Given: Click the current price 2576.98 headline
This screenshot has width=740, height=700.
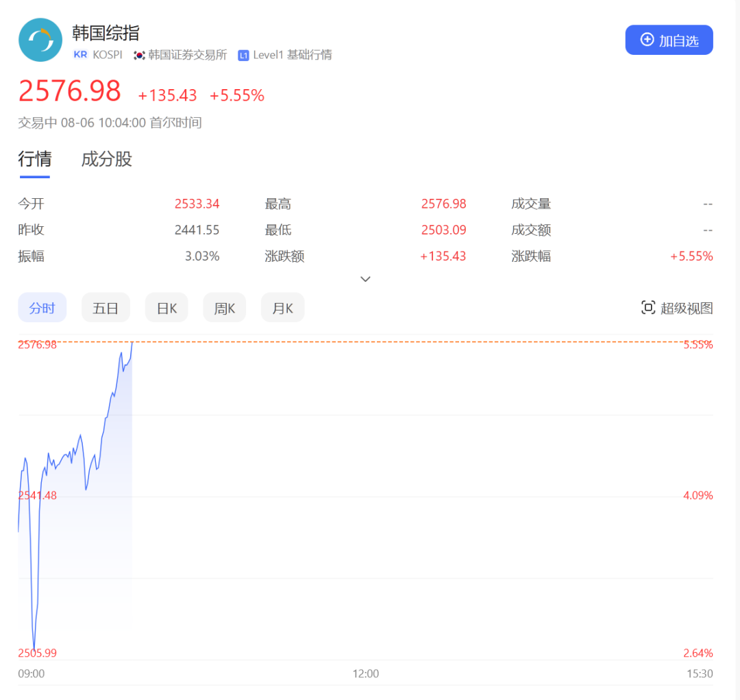Looking at the screenshot, I should tap(70, 90).
